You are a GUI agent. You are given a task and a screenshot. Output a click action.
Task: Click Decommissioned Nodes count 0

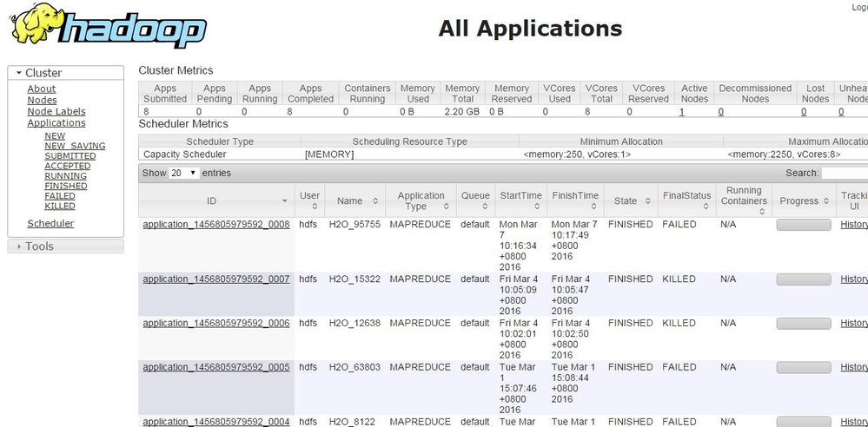[x=721, y=112]
